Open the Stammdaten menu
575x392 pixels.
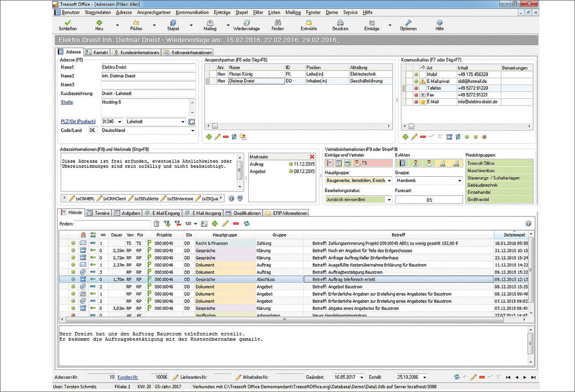pos(98,13)
